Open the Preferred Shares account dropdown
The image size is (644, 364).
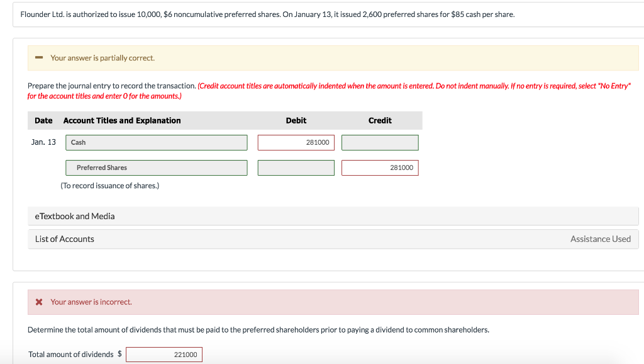click(156, 168)
